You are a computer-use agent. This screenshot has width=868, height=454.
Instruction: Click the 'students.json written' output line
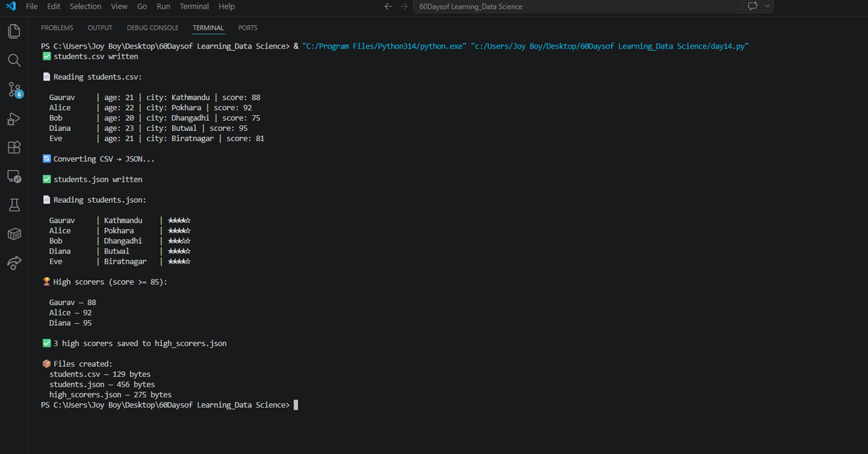(x=93, y=180)
